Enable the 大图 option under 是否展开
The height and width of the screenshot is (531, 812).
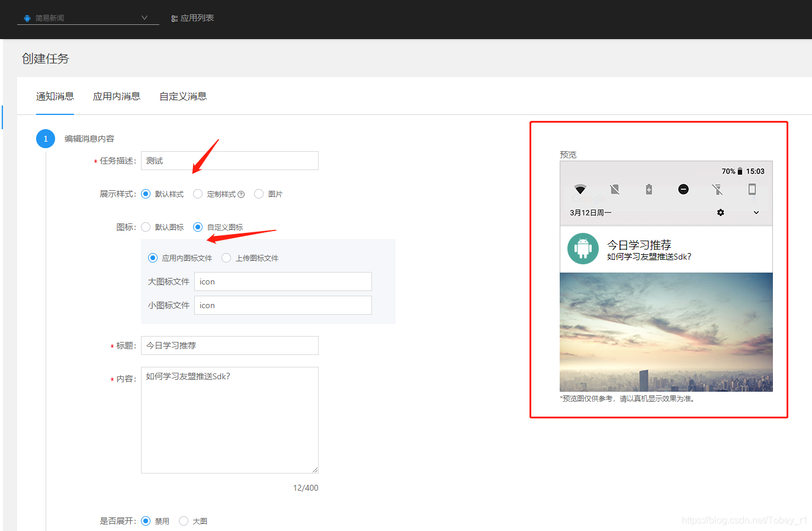click(x=184, y=521)
